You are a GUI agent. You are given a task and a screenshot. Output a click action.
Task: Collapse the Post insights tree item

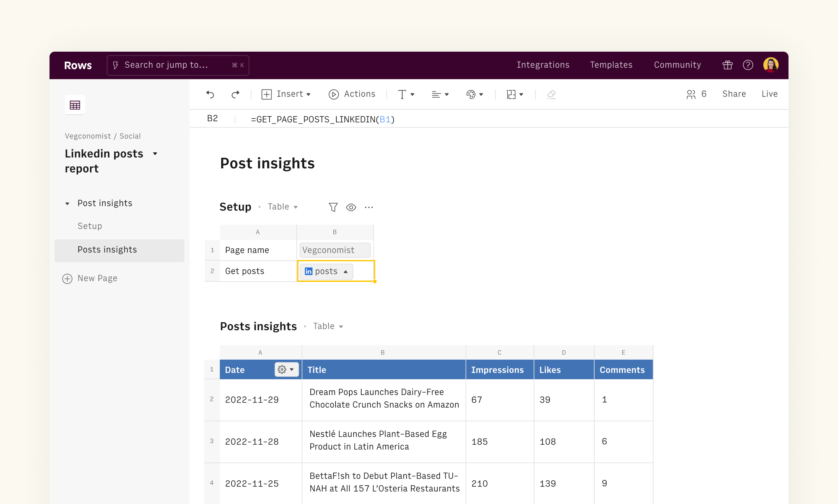click(x=67, y=204)
